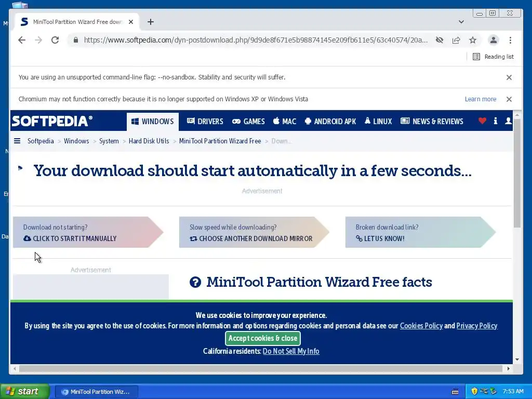
Task: Click the taskbar clock 7:53 AM
Action: coord(513,391)
